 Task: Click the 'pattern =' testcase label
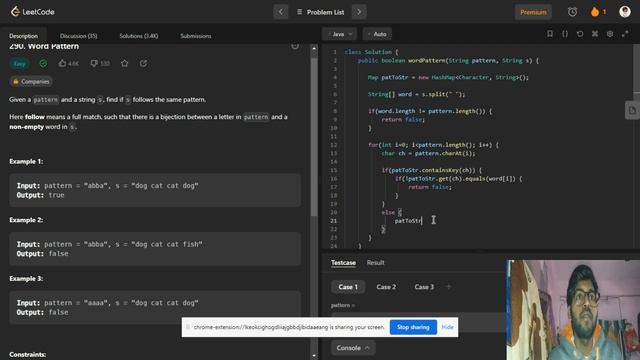click(x=343, y=305)
